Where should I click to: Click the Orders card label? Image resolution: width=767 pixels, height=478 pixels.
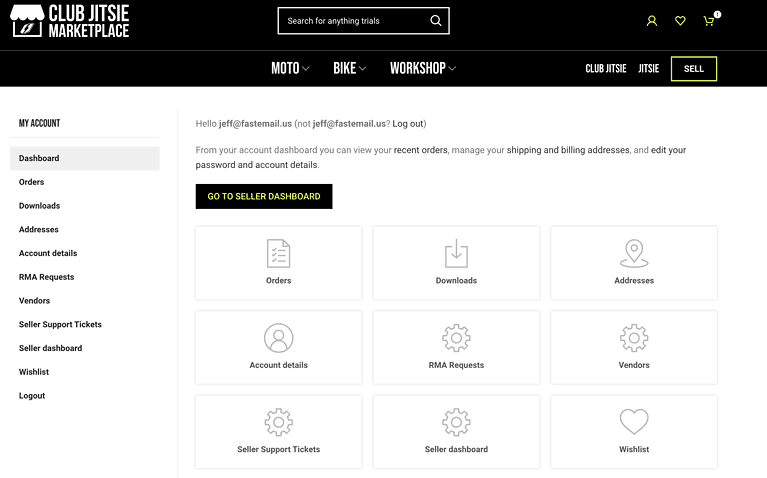tap(278, 280)
